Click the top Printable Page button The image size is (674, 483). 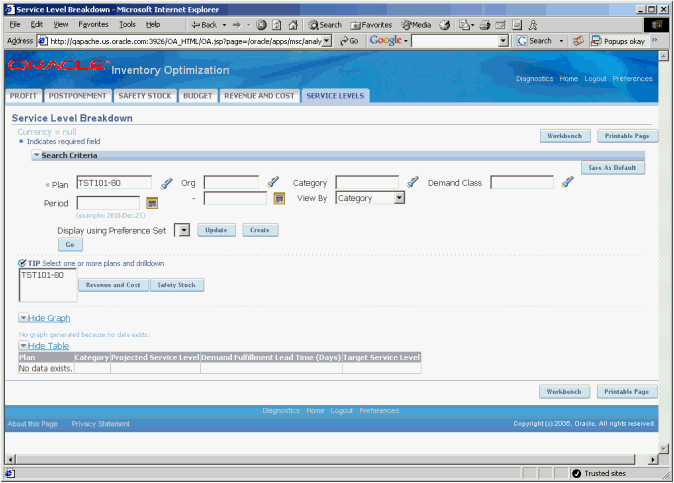point(627,136)
